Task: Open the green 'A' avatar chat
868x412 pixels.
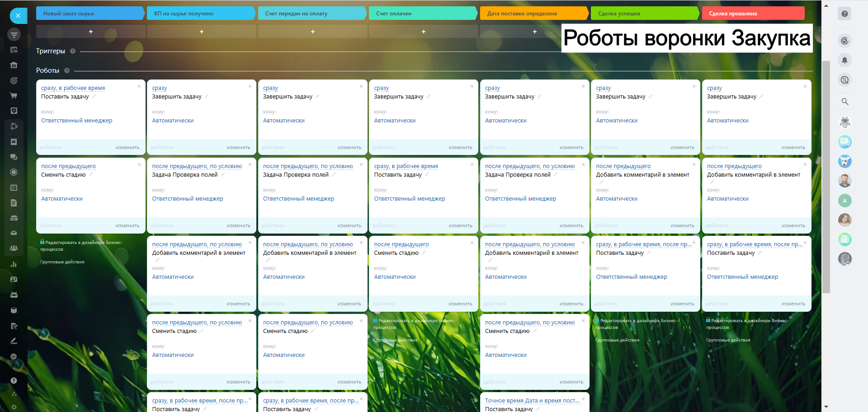Action: 844,201
